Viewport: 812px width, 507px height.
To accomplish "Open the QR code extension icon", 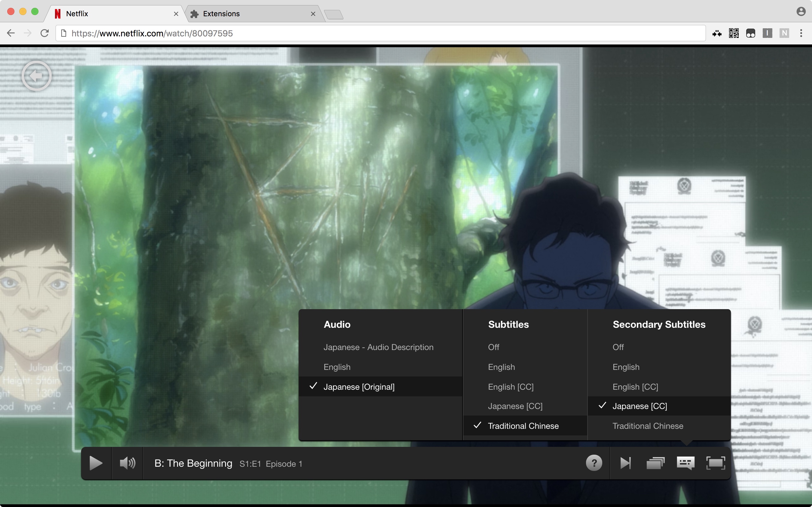I will (x=734, y=33).
